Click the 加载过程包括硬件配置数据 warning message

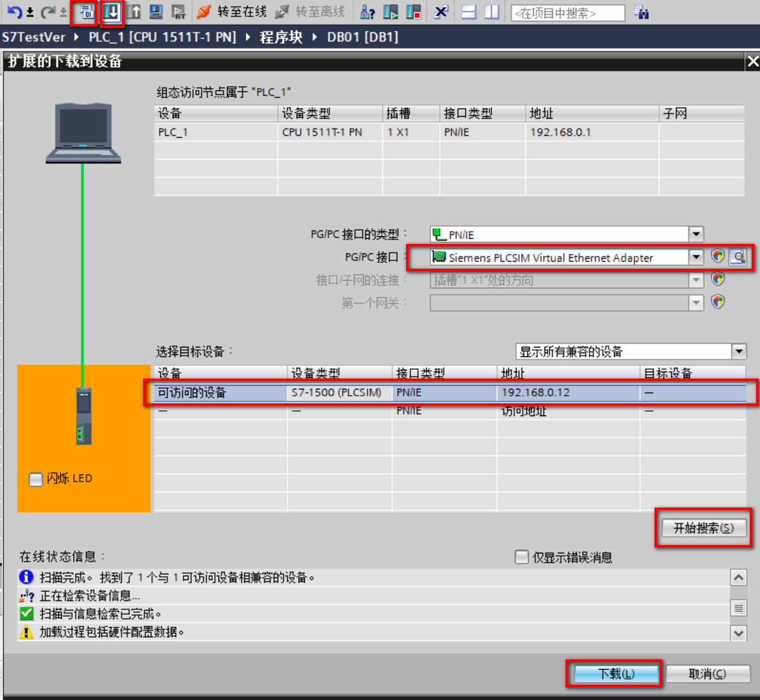click(112, 632)
